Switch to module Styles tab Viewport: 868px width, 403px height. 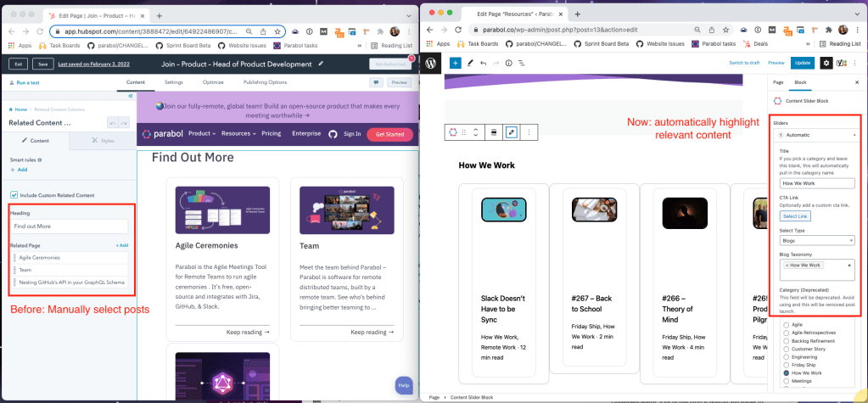click(x=103, y=141)
